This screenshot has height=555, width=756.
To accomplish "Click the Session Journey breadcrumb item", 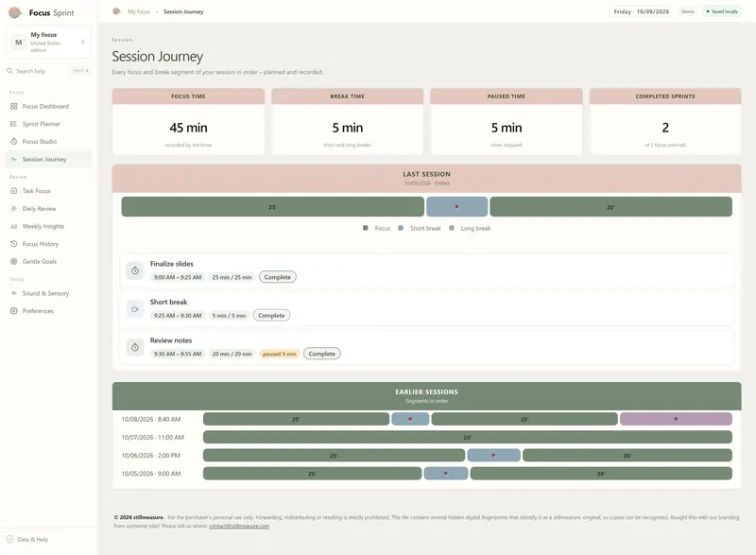I will tap(183, 11).
